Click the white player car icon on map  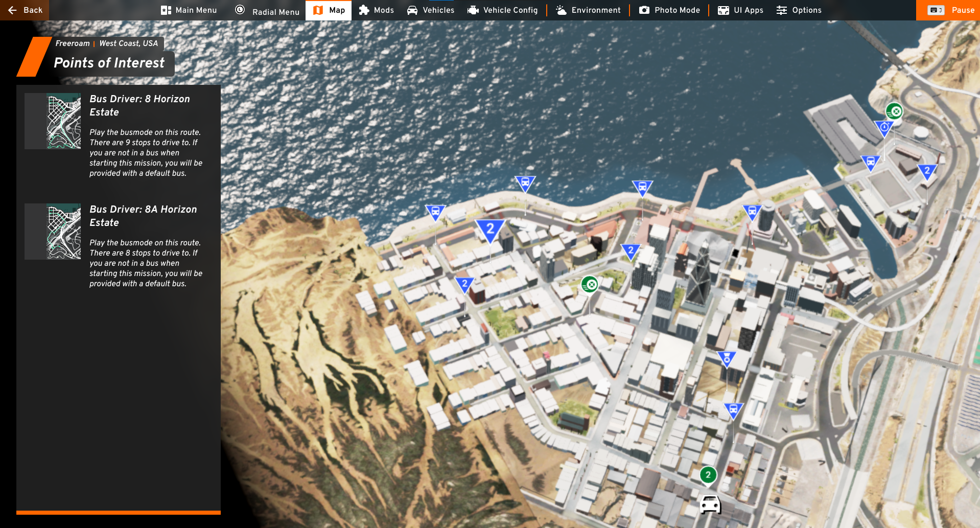pos(710,504)
